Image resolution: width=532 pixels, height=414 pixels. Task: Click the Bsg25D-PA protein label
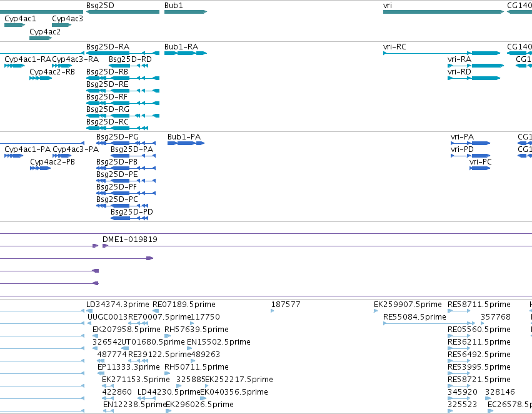click(132, 149)
